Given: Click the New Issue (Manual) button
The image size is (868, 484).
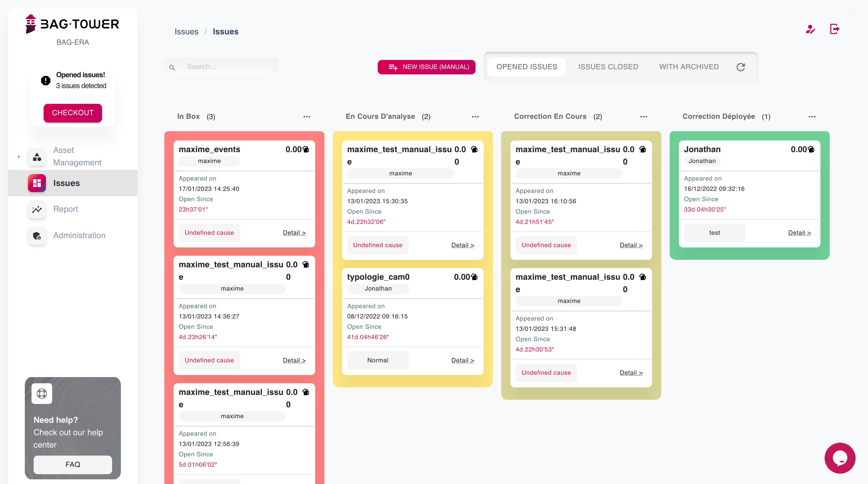Looking at the screenshot, I should pyautogui.click(x=427, y=67).
